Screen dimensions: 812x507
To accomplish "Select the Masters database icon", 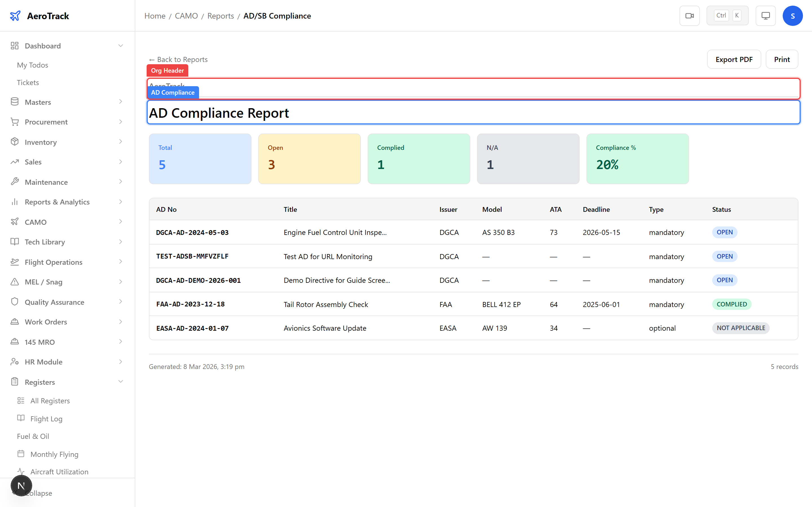I will 15,102.
